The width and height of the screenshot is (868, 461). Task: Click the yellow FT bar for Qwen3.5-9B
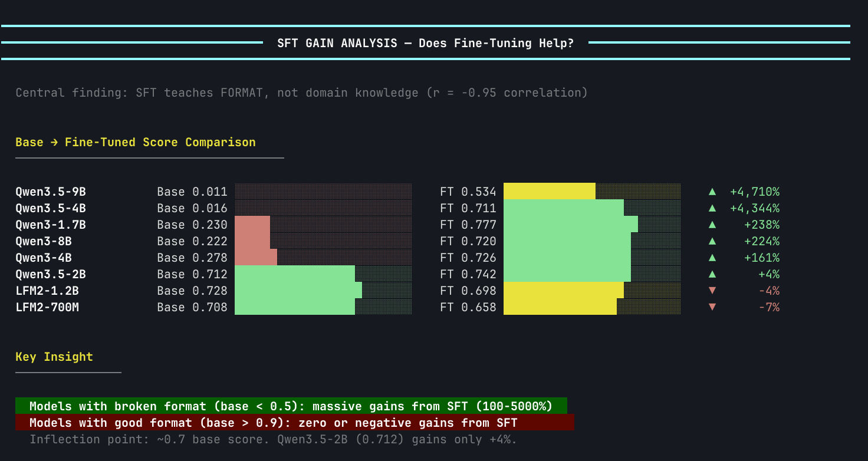pyautogui.click(x=550, y=192)
